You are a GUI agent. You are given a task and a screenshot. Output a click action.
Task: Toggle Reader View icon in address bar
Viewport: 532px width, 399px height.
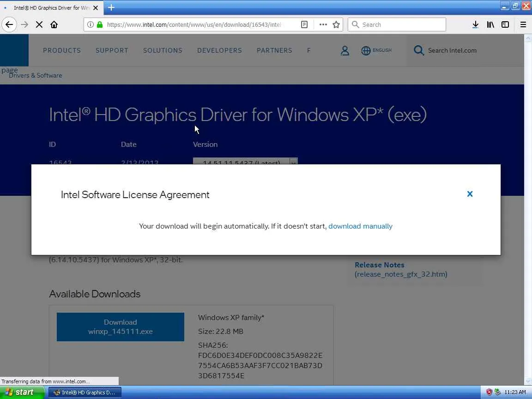coord(304,24)
